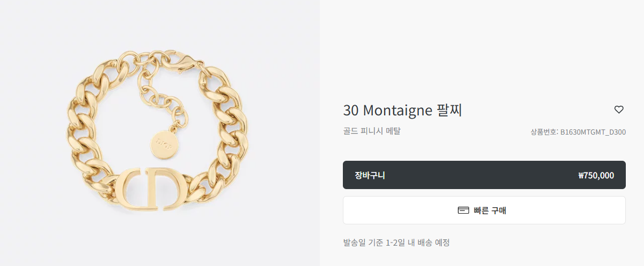Click the 골드 피니시 메탈 material description
The height and width of the screenshot is (266, 644).
(x=372, y=130)
